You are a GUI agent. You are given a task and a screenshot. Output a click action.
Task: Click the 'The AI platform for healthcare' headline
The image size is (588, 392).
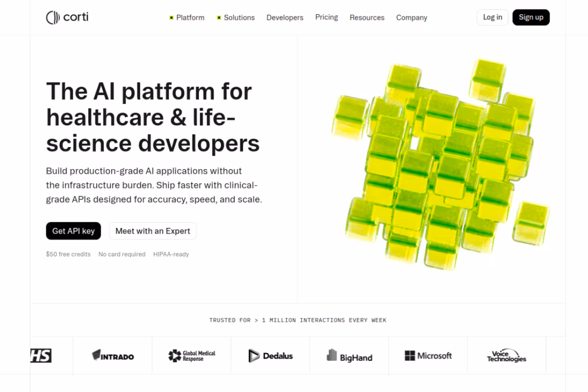[x=153, y=118]
